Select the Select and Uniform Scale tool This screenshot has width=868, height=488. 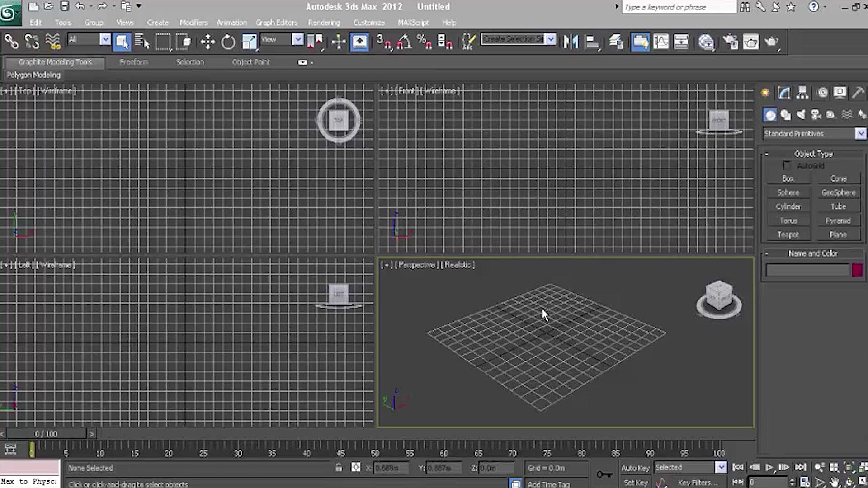pyautogui.click(x=249, y=42)
